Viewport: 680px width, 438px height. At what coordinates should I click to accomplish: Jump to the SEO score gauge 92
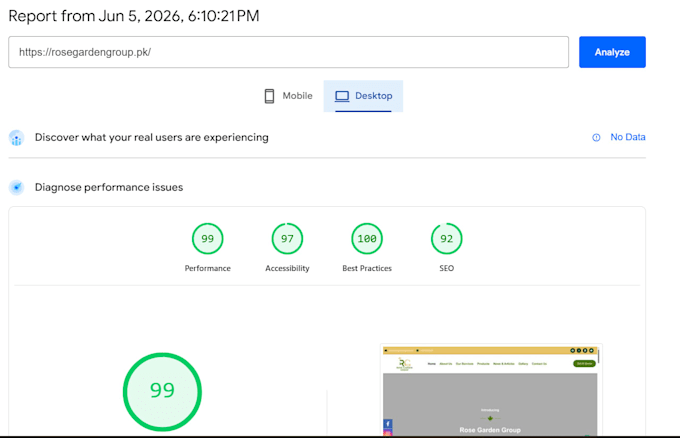coord(447,239)
